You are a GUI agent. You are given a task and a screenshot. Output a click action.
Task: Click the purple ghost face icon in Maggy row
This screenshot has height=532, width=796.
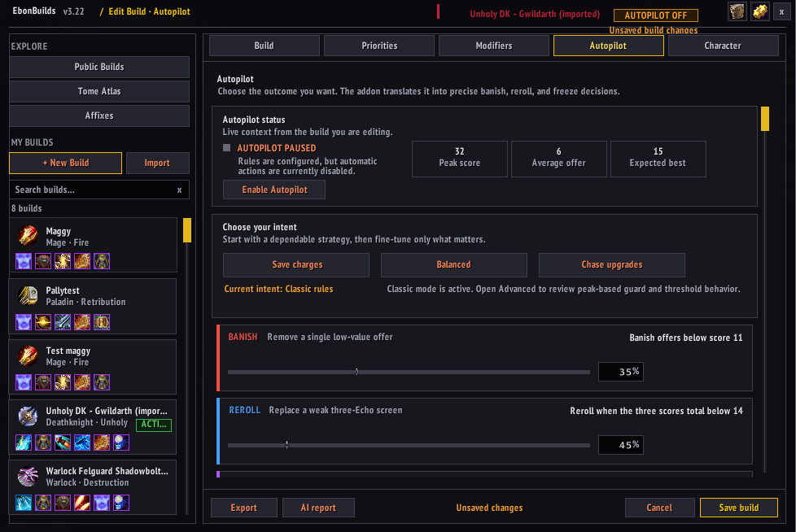(x=24, y=261)
